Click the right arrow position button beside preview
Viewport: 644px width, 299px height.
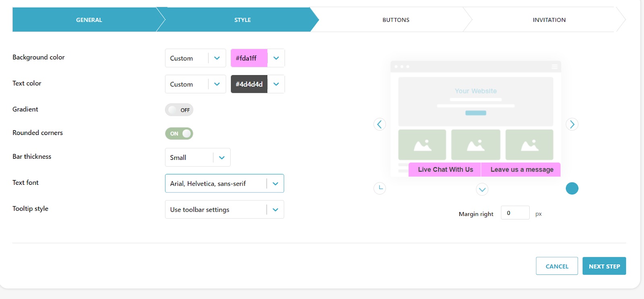tap(572, 124)
